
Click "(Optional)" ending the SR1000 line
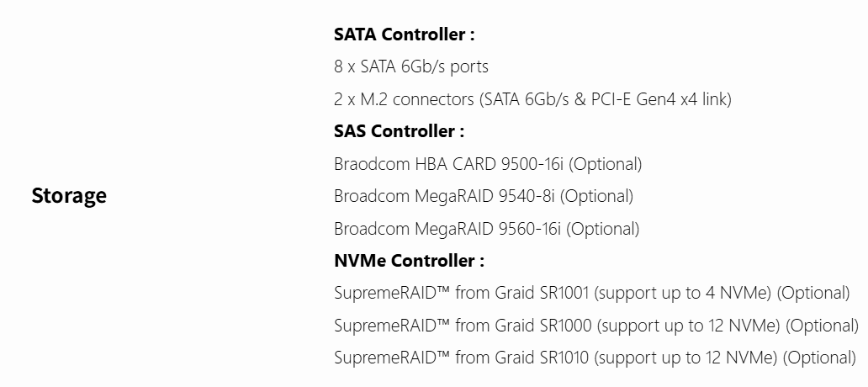click(822, 326)
